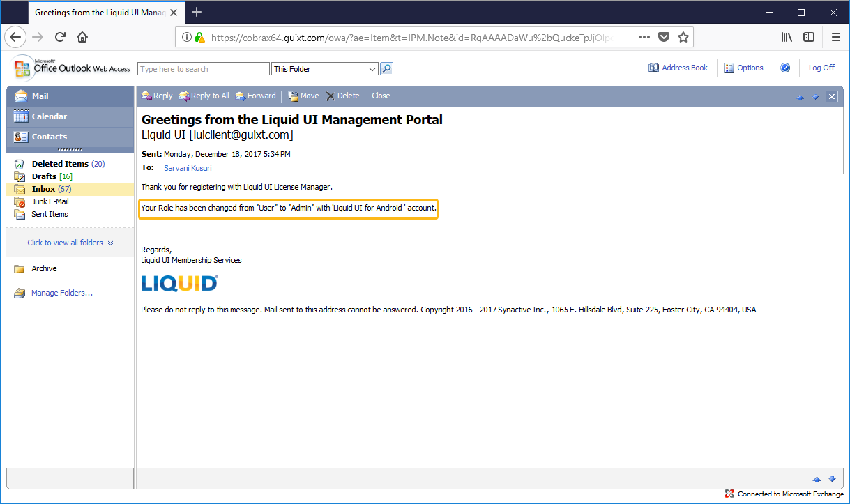Viewport: 850px width, 504px height.
Task: Reload the current page
Action: (61, 37)
